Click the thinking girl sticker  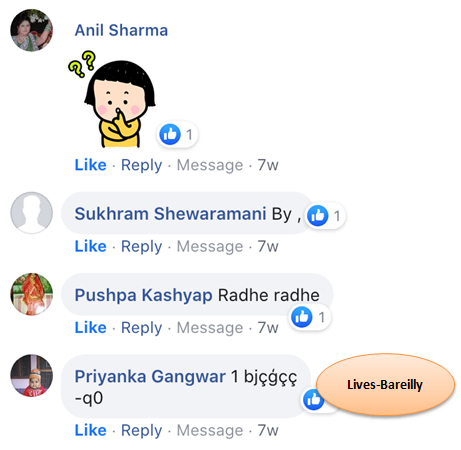113,99
